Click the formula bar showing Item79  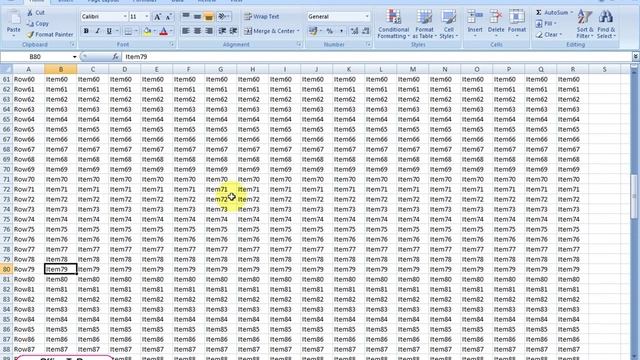(x=376, y=57)
